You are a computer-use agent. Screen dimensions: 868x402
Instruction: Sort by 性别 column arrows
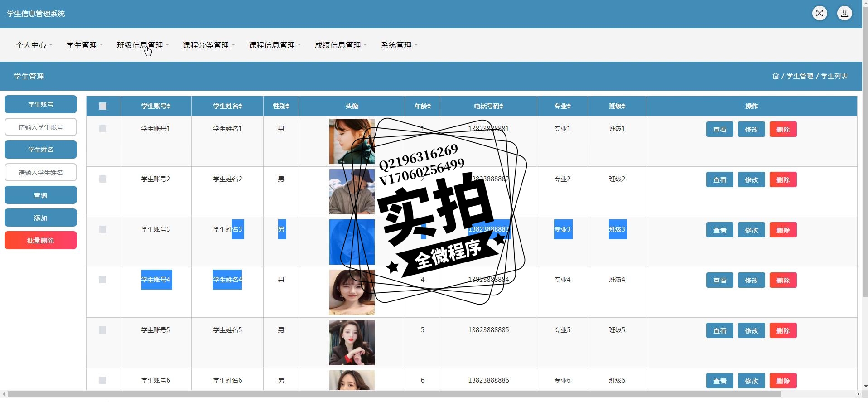click(288, 106)
